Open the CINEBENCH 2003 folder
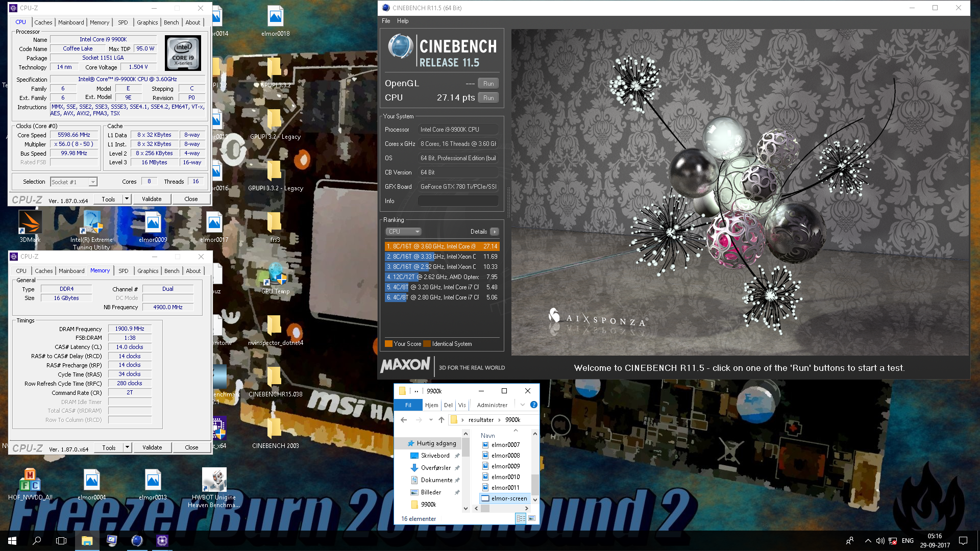Viewport: 980px width, 551px height. click(275, 433)
